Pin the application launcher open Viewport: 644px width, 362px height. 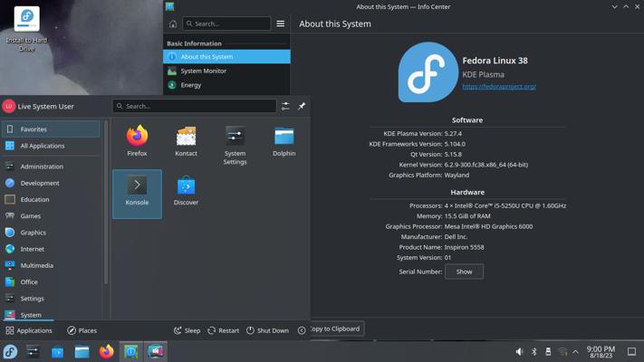[302, 106]
